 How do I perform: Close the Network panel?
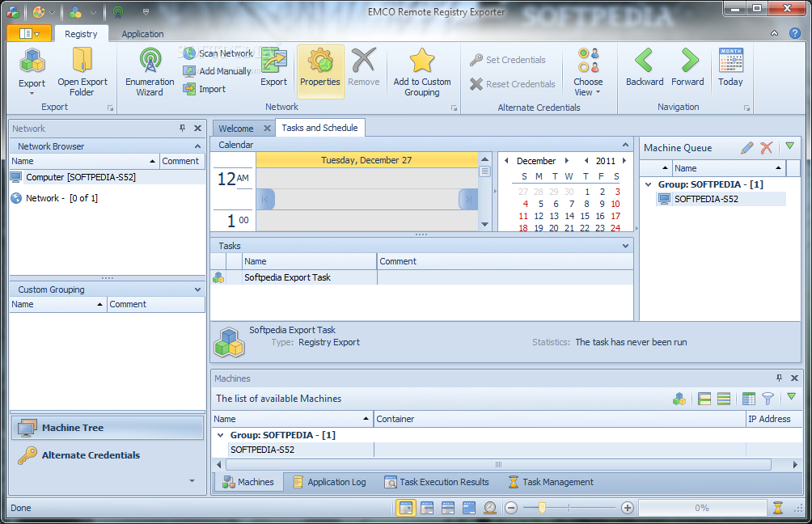[198, 128]
